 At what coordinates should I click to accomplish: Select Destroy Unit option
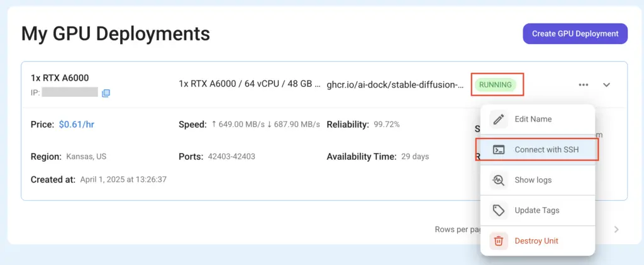[537, 240]
